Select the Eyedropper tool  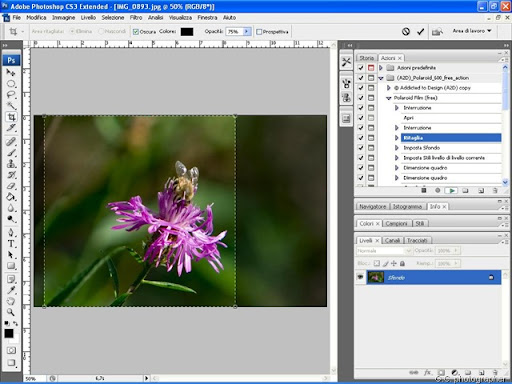click(11, 290)
